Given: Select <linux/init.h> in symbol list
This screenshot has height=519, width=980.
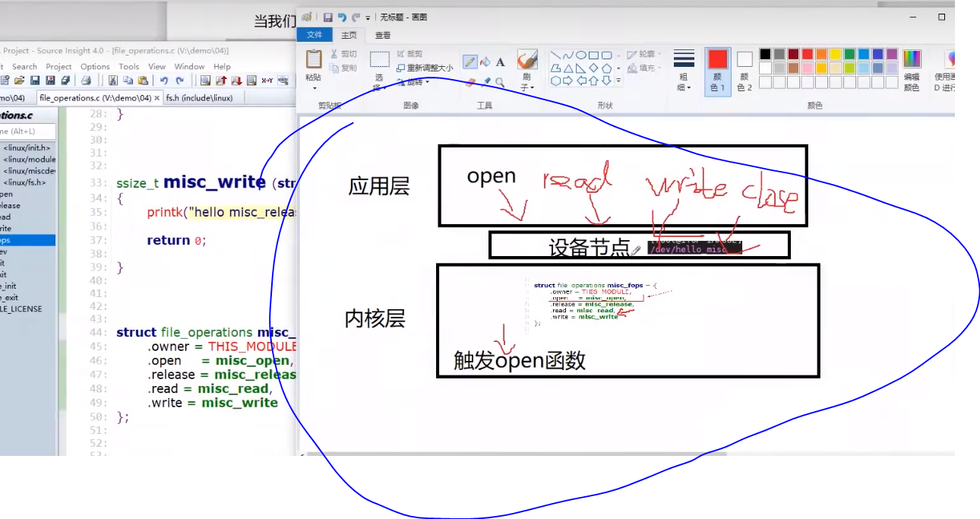Looking at the screenshot, I should (x=27, y=148).
